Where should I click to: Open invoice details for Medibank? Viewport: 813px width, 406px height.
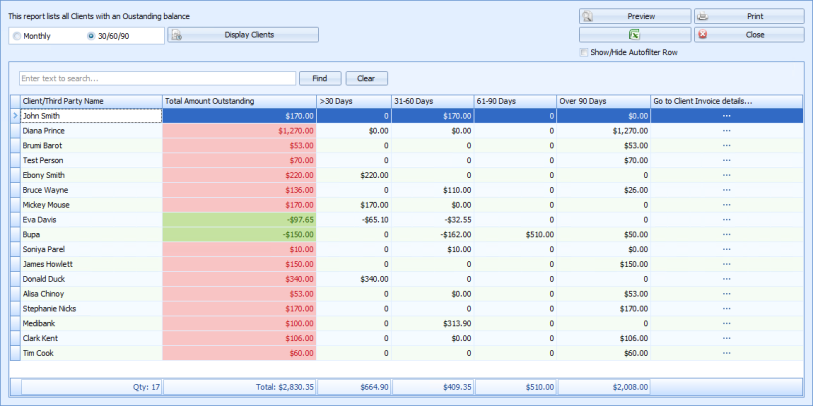pyautogui.click(x=726, y=324)
